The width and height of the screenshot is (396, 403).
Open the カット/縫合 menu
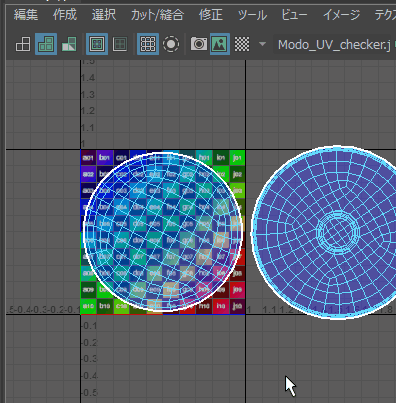(x=157, y=15)
